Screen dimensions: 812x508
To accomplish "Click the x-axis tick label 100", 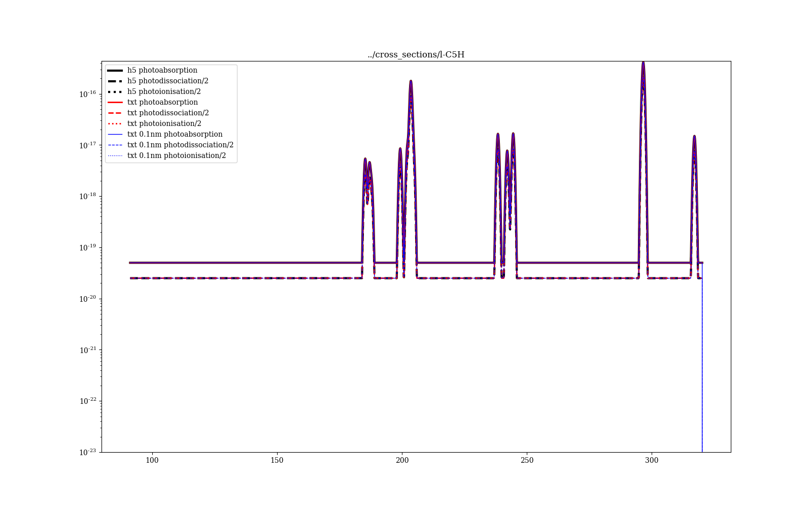I will point(152,460).
